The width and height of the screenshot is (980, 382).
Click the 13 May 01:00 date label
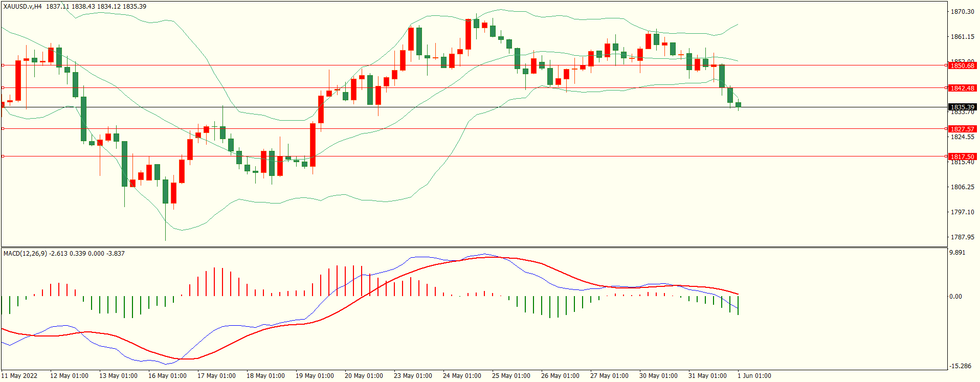(118, 376)
